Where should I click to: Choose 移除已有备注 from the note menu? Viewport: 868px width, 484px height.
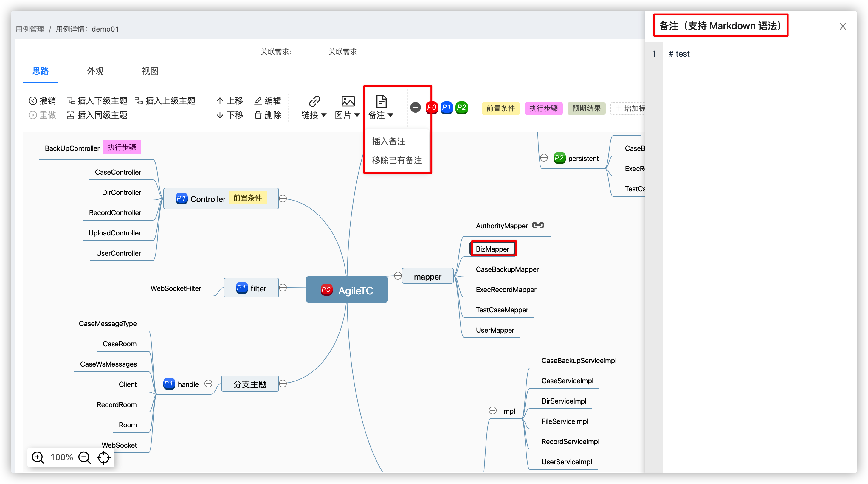click(x=397, y=160)
